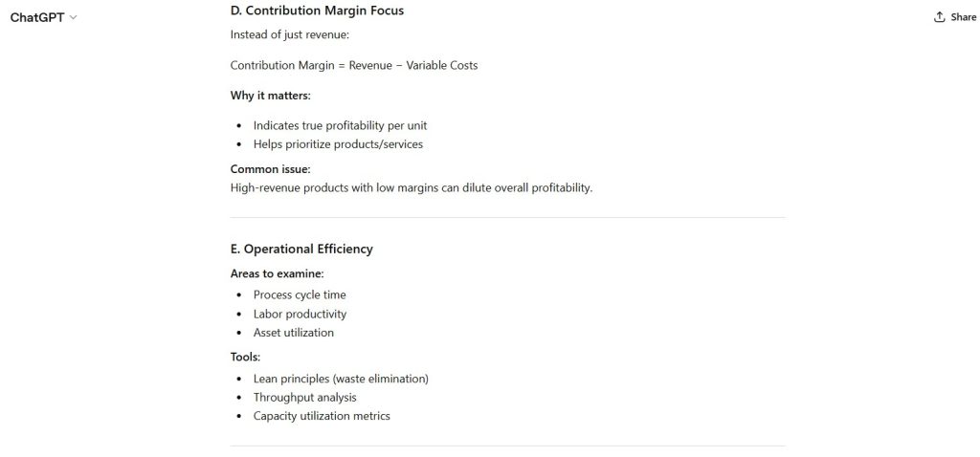This screenshot has width=980, height=457.
Task: Click the Share upload-arrow icon
Action: (x=940, y=17)
